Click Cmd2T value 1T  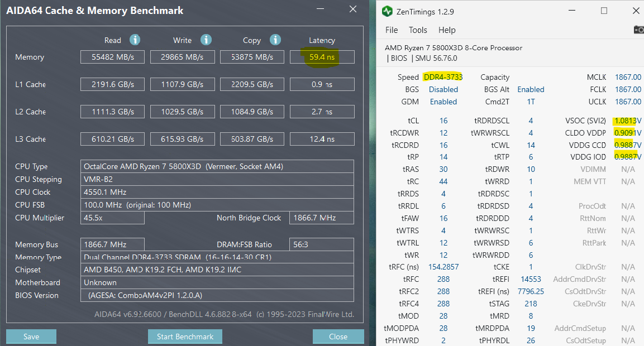click(x=531, y=102)
